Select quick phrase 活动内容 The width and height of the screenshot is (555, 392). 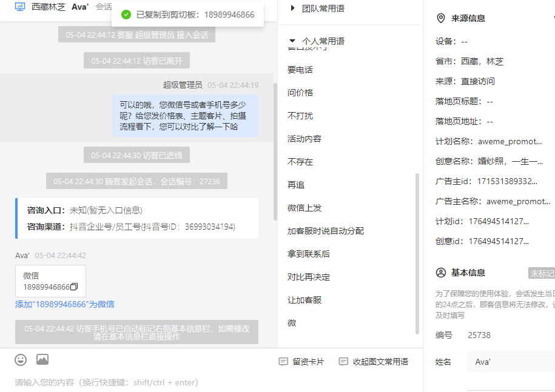click(304, 139)
